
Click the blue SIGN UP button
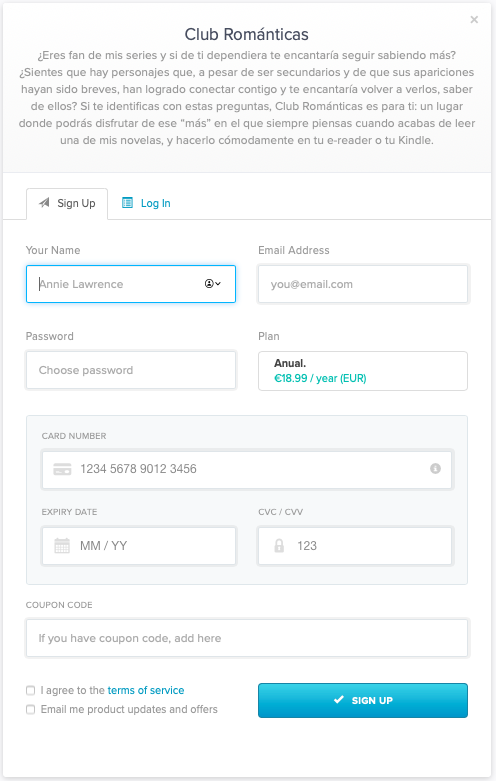click(x=363, y=700)
